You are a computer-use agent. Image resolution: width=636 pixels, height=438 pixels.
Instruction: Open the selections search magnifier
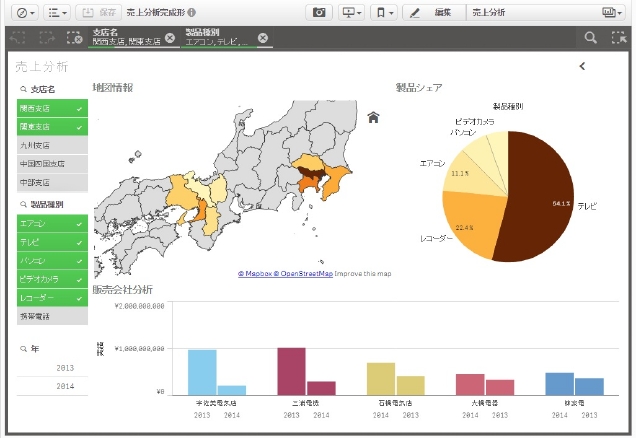591,37
